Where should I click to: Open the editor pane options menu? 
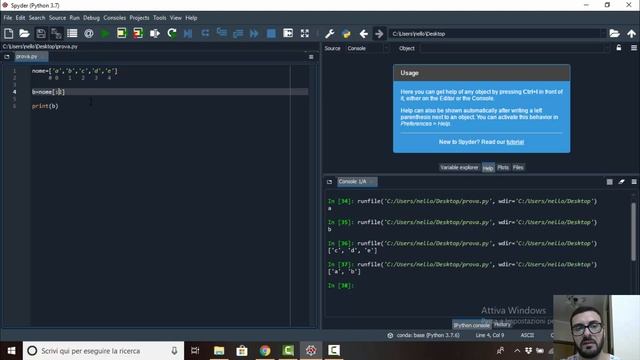[311, 57]
